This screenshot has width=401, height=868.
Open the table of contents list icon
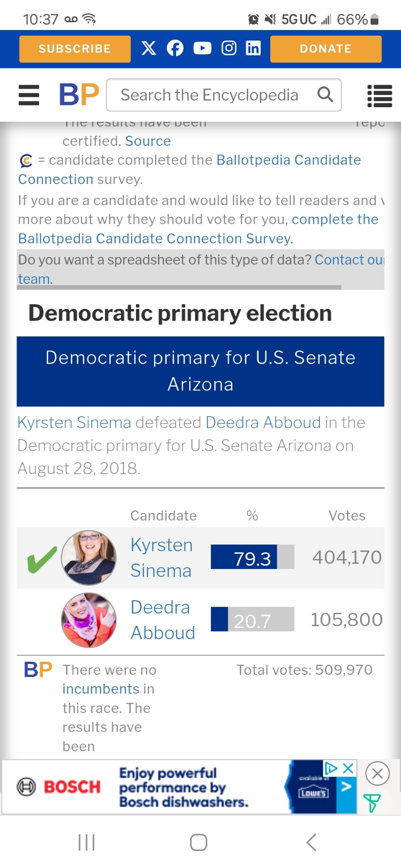379,95
